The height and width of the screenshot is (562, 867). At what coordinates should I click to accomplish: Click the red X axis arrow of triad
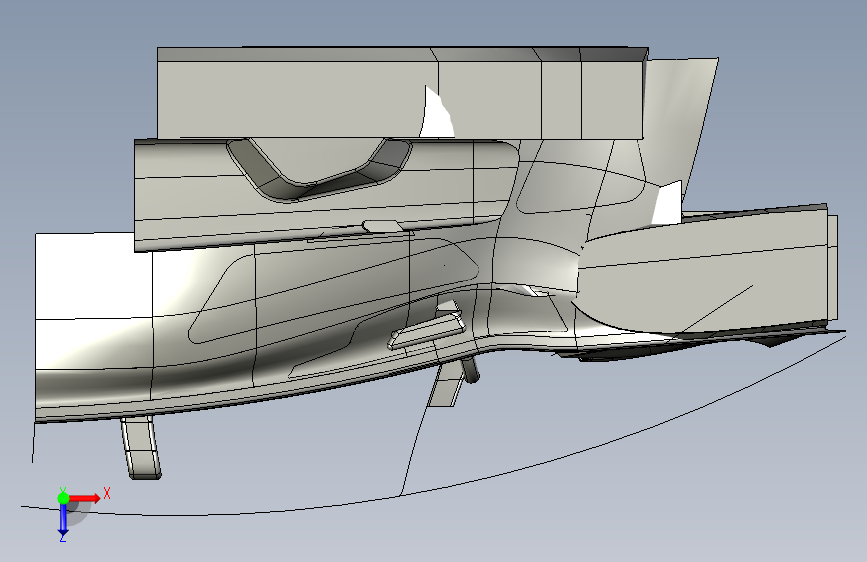pos(84,498)
